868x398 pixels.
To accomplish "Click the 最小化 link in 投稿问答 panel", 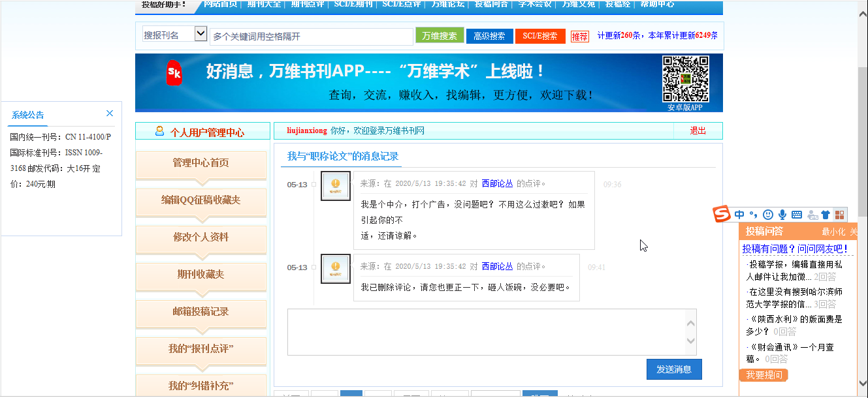I will [x=833, y=232].
